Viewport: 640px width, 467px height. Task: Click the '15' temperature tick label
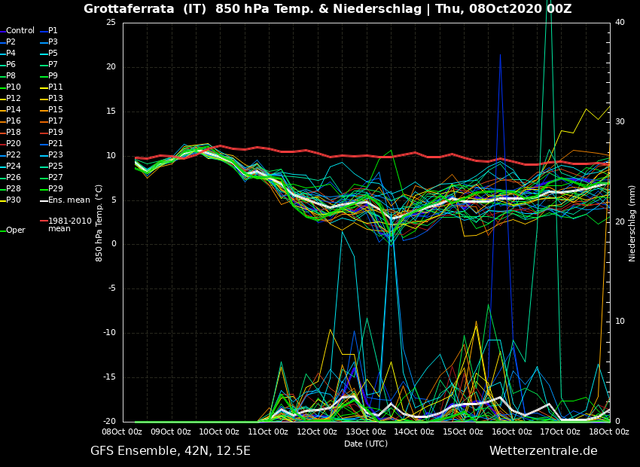tap(111, 111)
